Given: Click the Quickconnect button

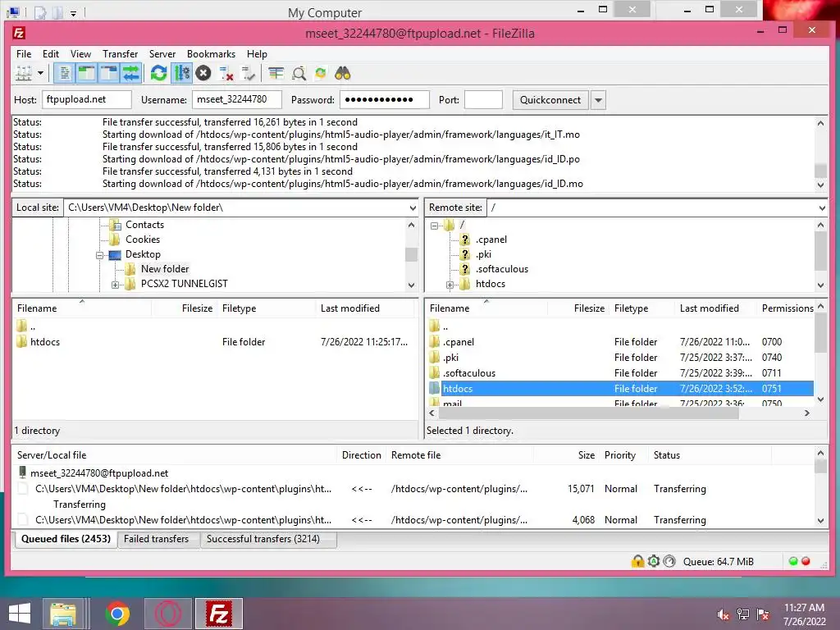Looking at the screenshot, I should [550, 99].
